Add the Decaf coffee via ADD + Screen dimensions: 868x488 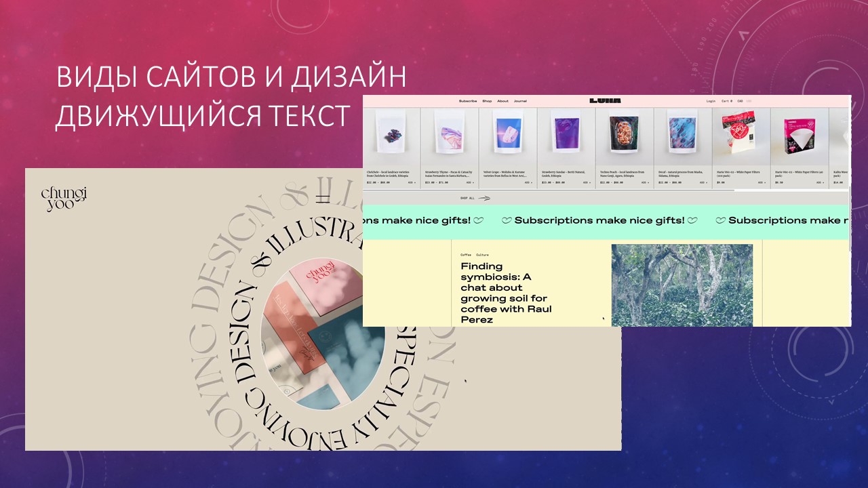pos(703,182)
